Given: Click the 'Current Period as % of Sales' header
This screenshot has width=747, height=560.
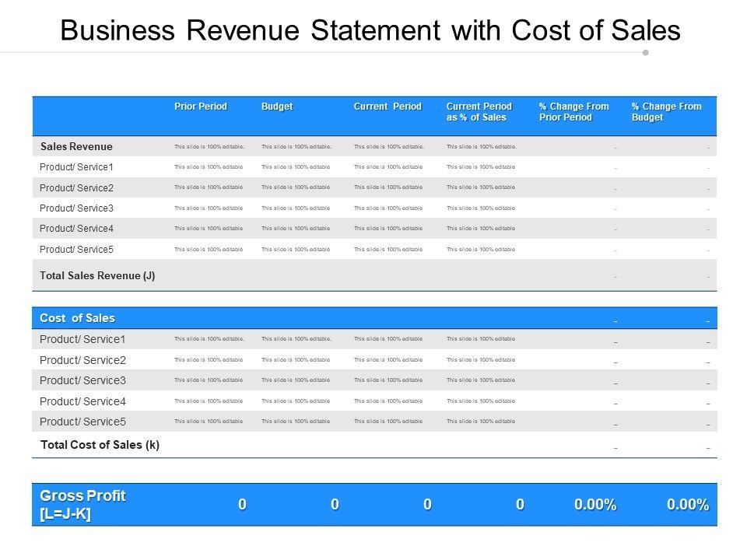Looking at the screenshot, I should tap(479, 112).
